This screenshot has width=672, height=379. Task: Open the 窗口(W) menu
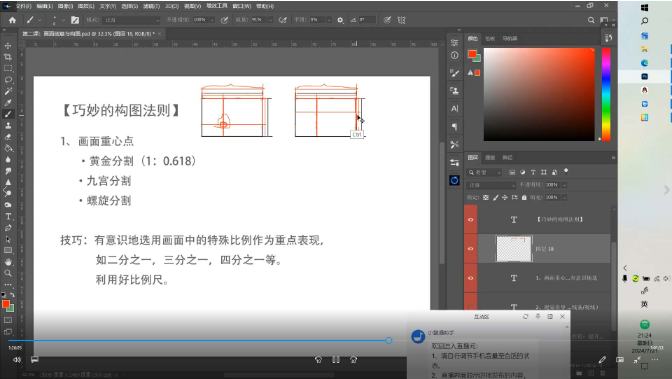click(x=242, y=6)
